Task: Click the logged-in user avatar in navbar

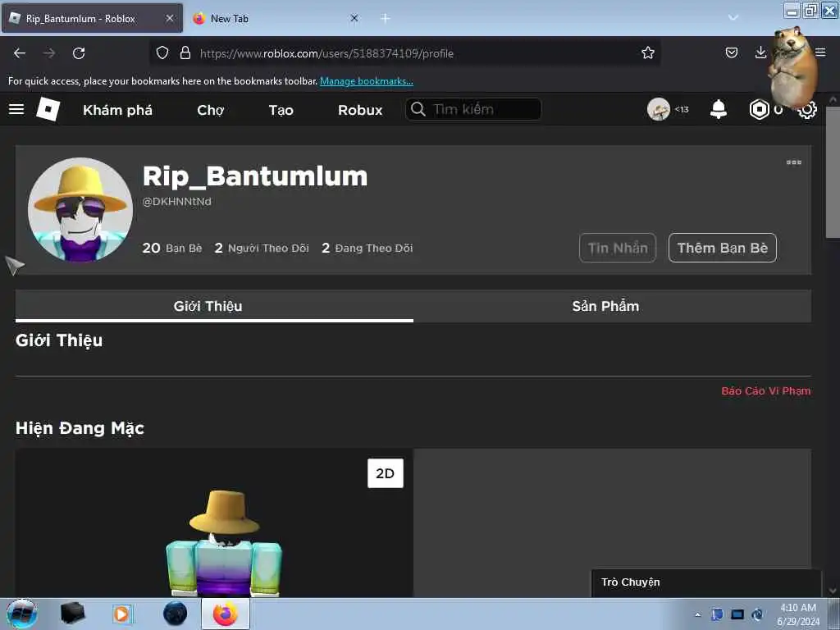Action: coord(659,109)
